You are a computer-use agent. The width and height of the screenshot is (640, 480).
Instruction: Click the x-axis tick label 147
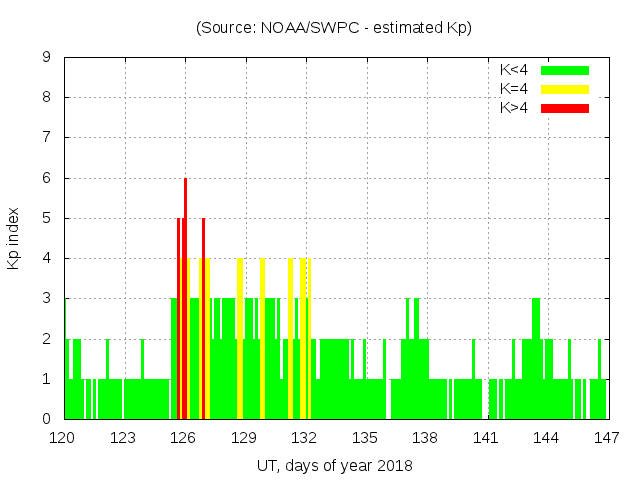pos(606,437)
